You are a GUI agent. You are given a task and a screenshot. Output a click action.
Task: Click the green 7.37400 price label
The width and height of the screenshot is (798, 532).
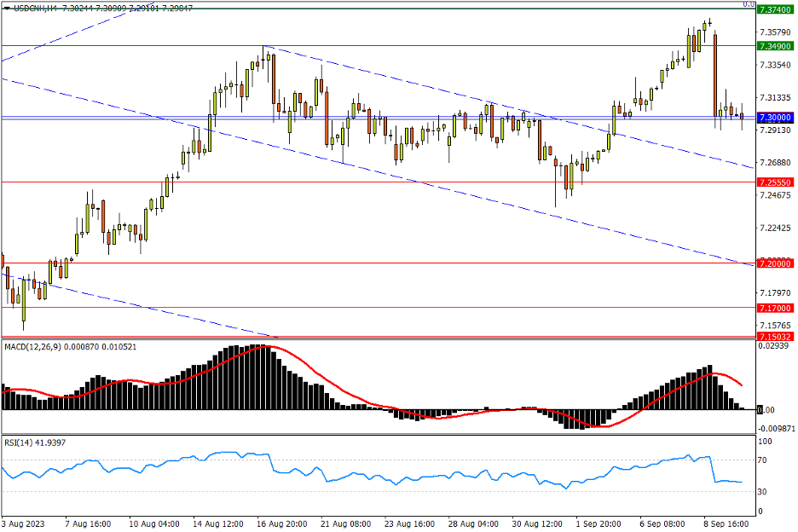(775, 9)
